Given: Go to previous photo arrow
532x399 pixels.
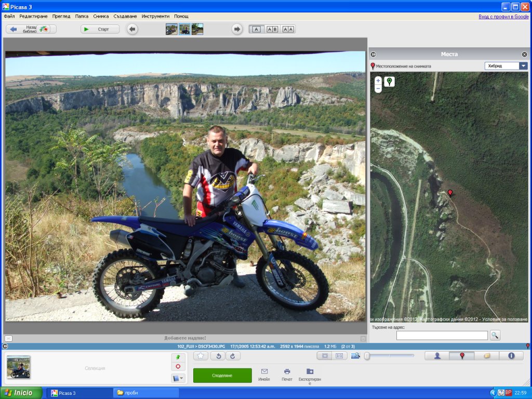Looking at the screenshot, I should 132,29.
